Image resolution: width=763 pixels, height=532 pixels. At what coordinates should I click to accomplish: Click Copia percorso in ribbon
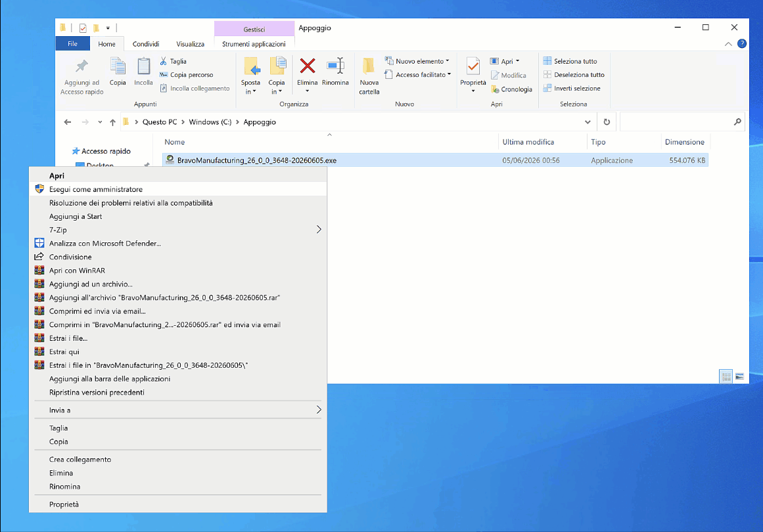[x=187, y=75]
